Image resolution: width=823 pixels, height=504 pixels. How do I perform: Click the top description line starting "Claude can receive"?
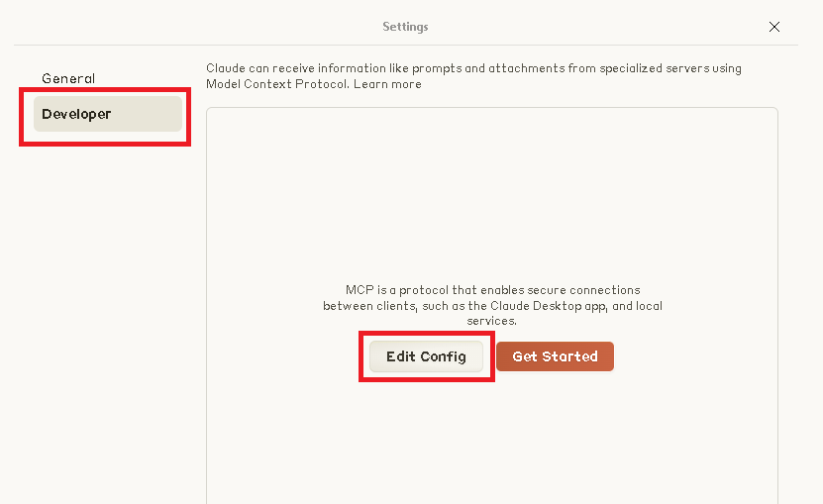[473, 68]
